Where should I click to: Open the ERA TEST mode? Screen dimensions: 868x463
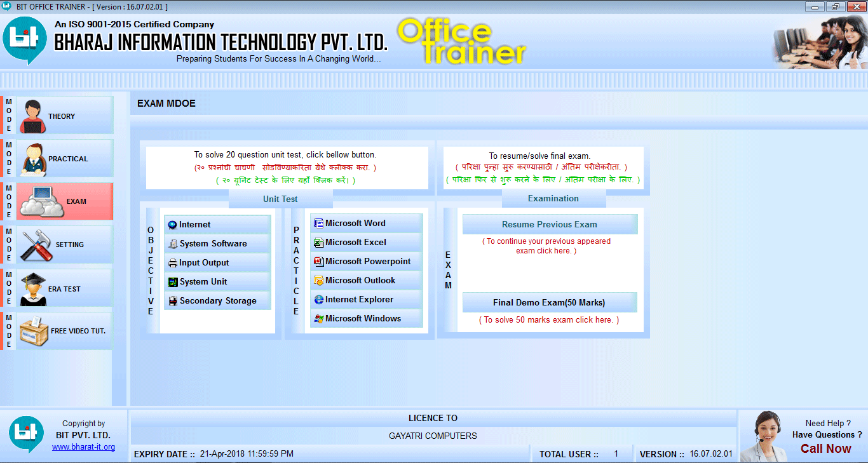64,289
